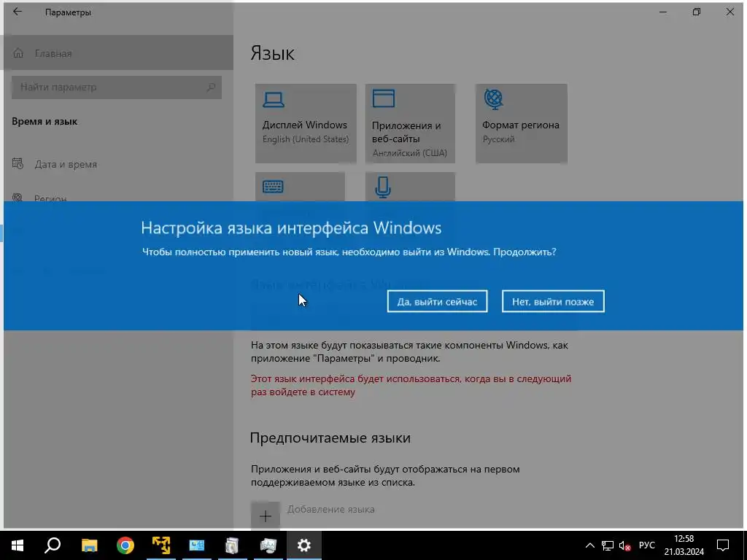The width and height of the screenshot is (747, 560).
Task: Open taskbar search magnifier
Action: click(x=53, y=545)
